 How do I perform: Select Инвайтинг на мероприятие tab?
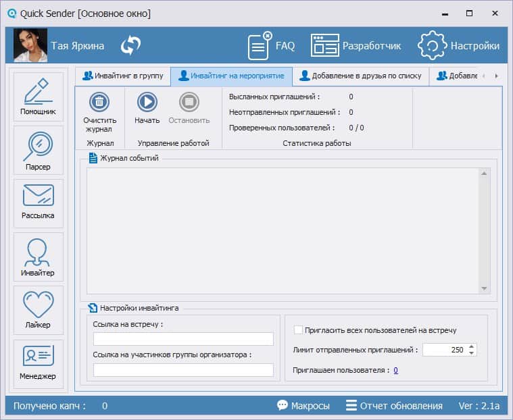point(231,76)
